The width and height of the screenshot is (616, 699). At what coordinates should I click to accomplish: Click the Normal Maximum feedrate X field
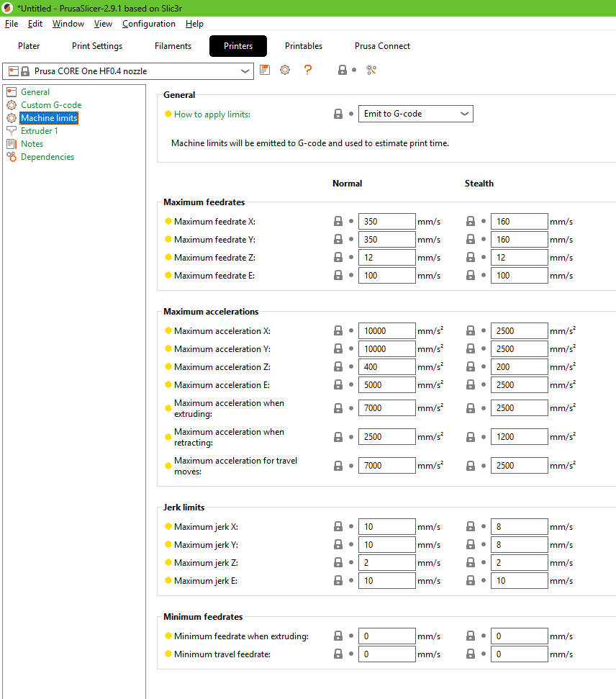(x=387, y=222)
